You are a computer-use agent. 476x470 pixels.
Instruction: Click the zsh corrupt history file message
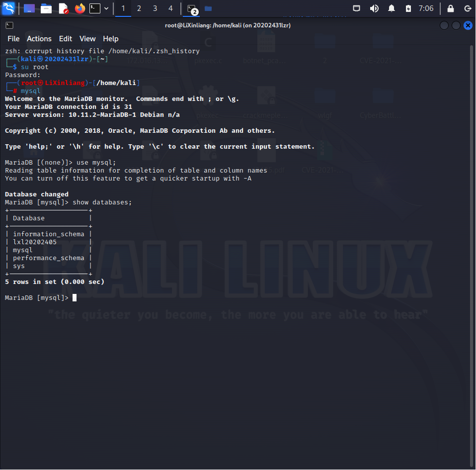tap(102, 51)
